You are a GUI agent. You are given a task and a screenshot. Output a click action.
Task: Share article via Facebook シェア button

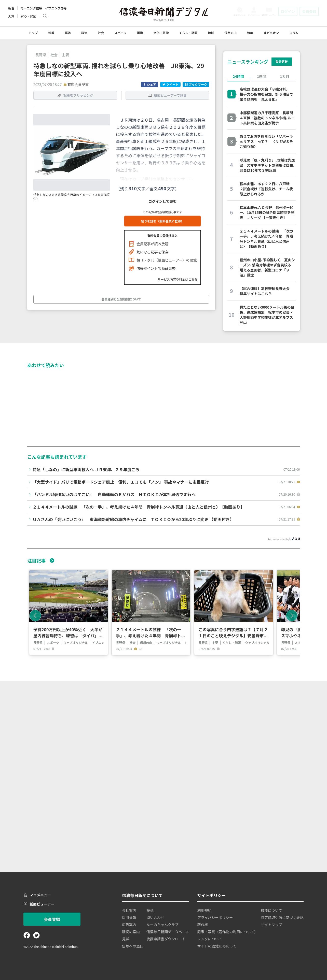click(x=149, y=84)
